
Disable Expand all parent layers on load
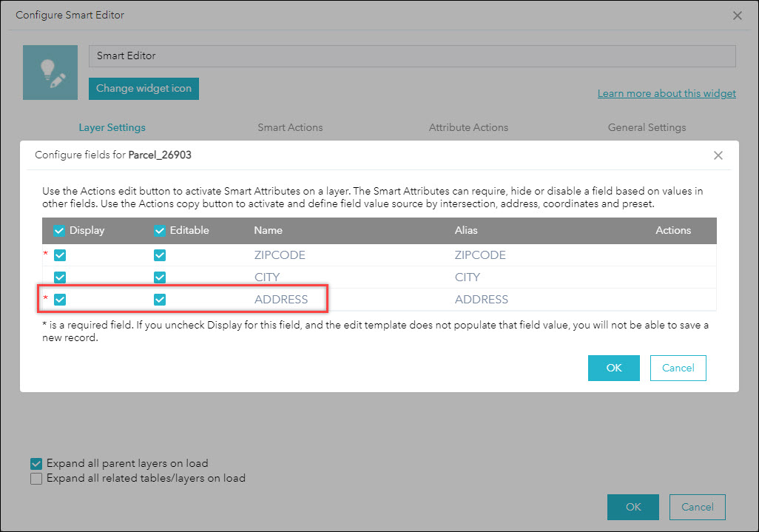tap(36, 464)
